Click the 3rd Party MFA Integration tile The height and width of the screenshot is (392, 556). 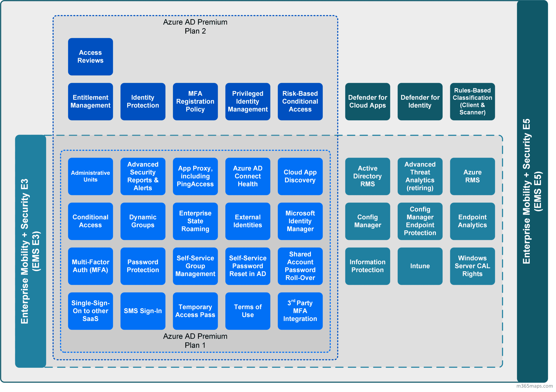[300, 311]
